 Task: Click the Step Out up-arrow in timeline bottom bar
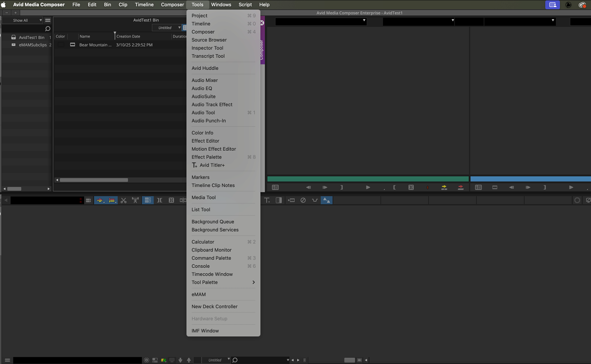click(x=189, y=360)
